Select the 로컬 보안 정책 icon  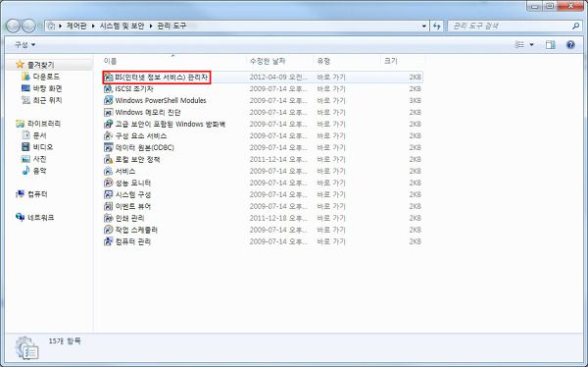(109, 159)
